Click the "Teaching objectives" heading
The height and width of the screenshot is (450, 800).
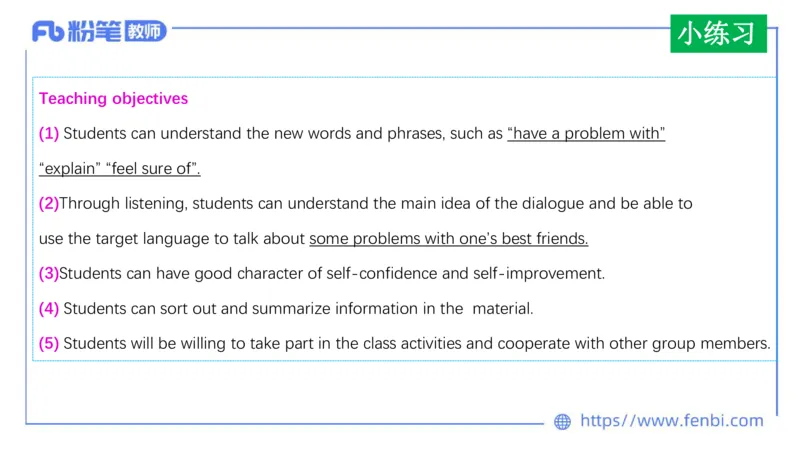tap(113, 99)
